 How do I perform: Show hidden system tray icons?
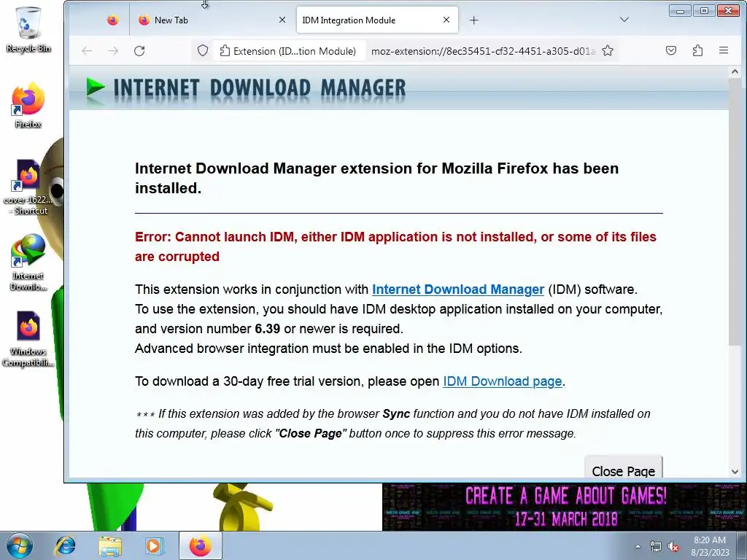point(638,546)
